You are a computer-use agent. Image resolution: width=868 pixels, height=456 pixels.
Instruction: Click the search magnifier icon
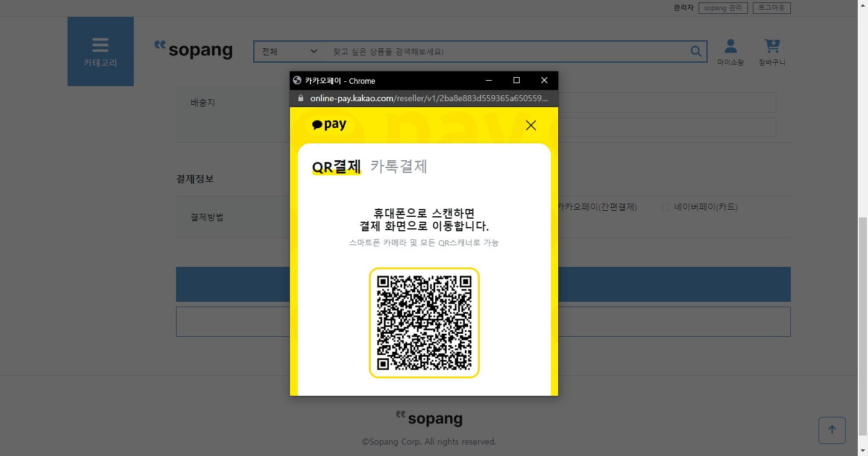tap(696, 51)
